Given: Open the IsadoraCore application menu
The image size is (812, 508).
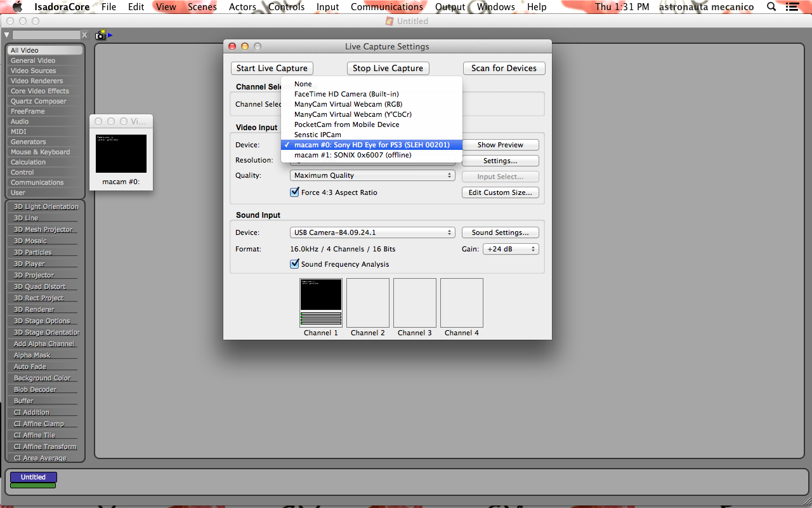Looking at the screenshot, I should point(62,7).
